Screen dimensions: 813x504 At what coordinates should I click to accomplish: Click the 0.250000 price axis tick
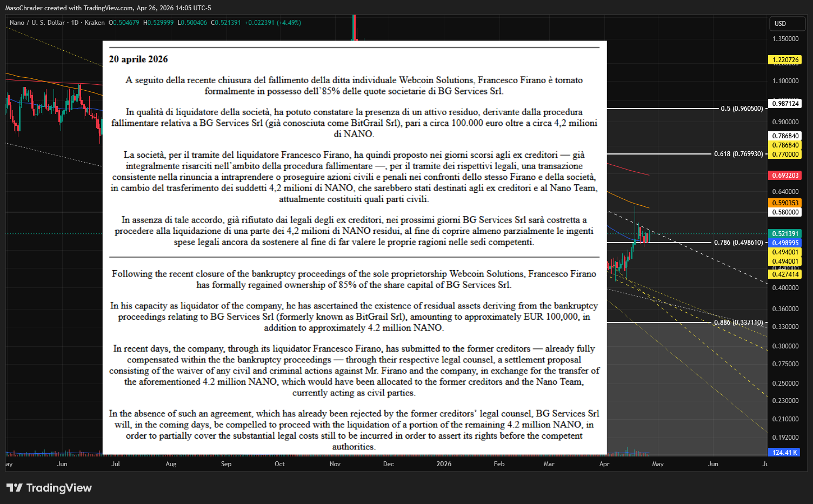(785, 384)
